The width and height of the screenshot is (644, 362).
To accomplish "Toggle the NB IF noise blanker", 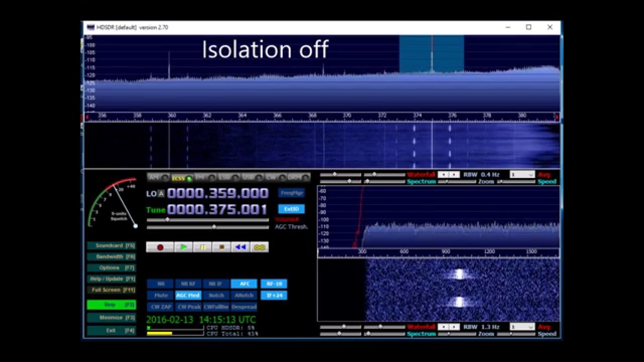I will 216,284.
